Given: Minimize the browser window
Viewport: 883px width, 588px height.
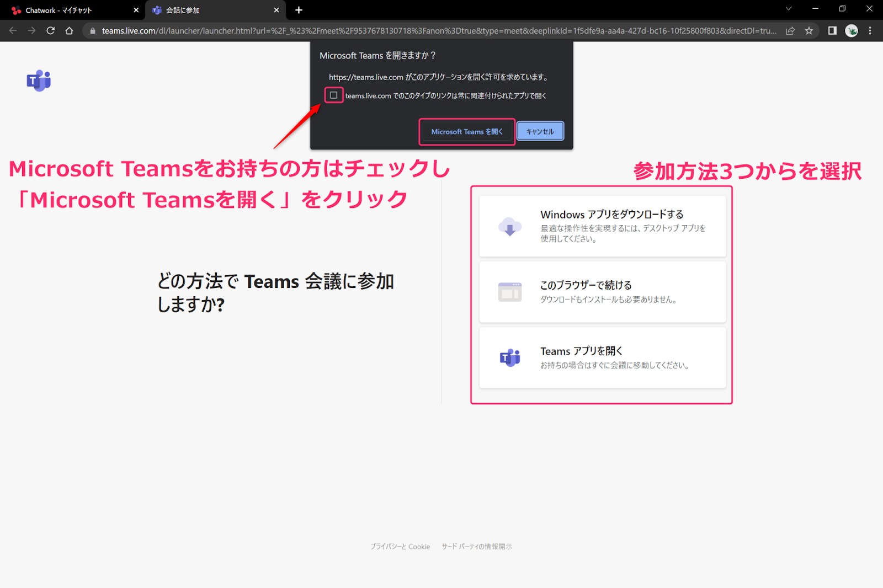Looking at the screenshot, I should pyautogui.click(x=815, y=9).
